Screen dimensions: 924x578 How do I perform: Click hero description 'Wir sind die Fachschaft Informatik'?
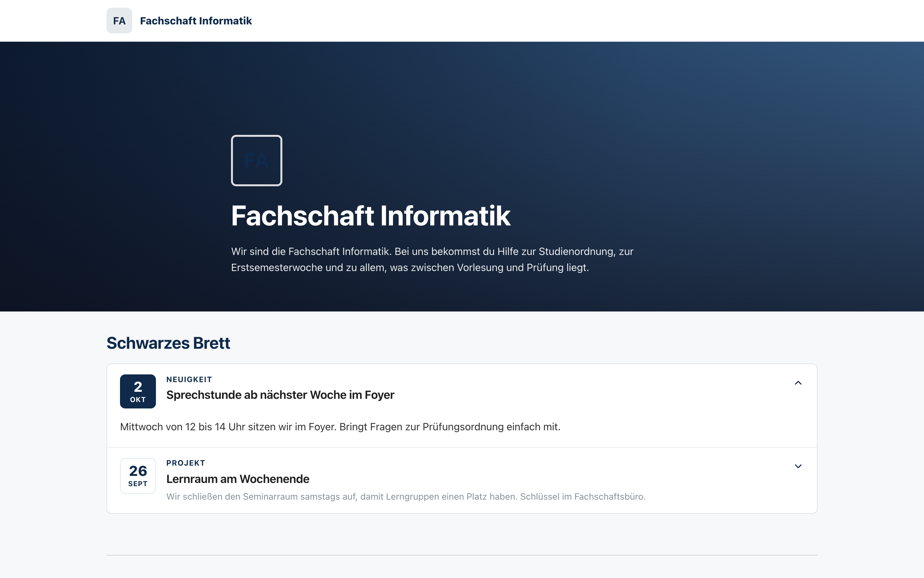click(311, 251)
